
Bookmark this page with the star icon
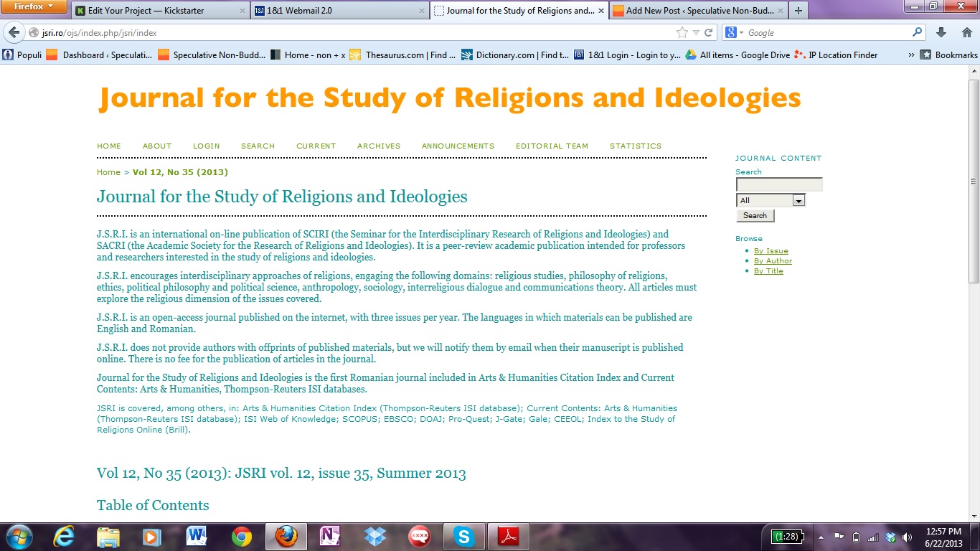(x=682, y=33)
